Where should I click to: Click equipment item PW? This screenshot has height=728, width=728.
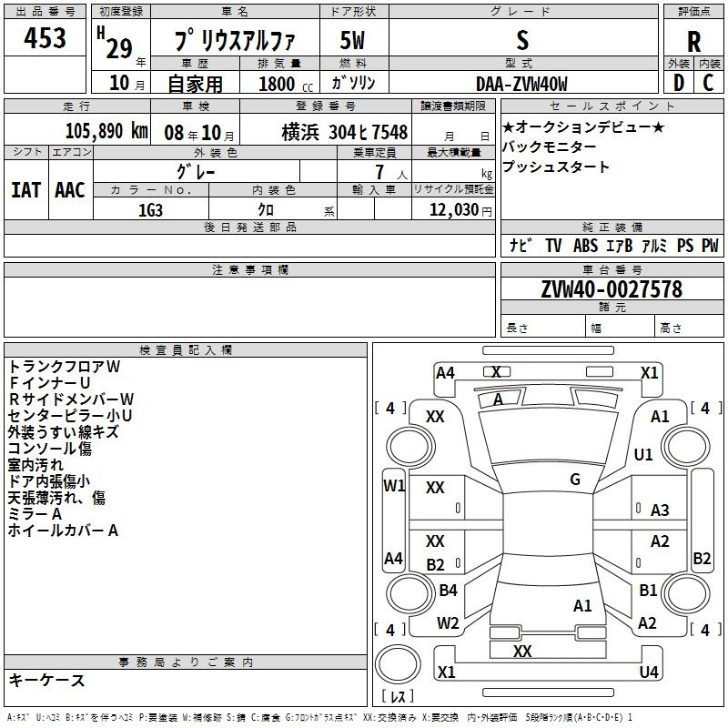[710, 245]
